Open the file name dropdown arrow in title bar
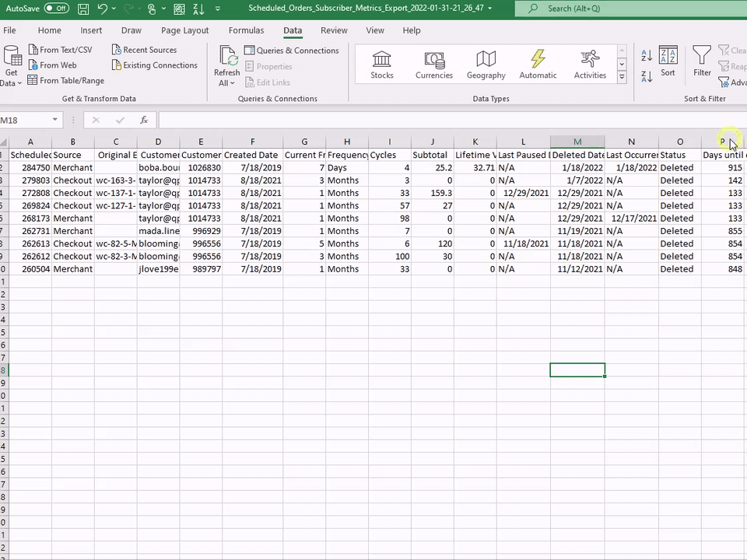 click(489, 8)
